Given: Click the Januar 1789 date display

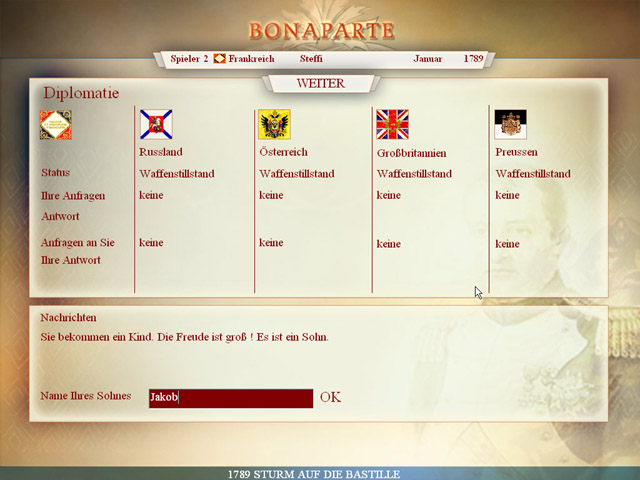Looking at the screenshot, I should pos(448,59).
